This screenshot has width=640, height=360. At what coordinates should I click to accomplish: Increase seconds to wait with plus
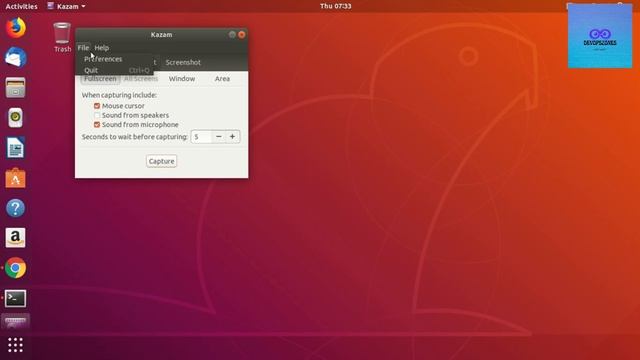pyautogui.click(x=232, y=137)
